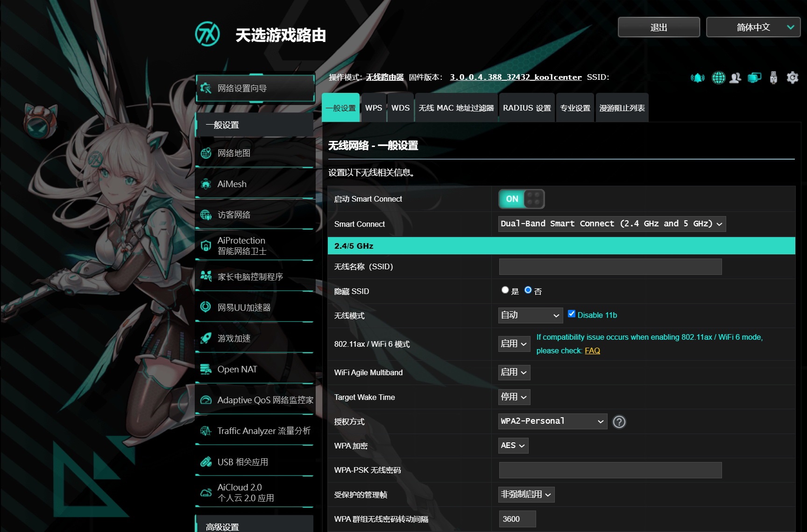Open the 无线路由器 operation mode link

pyautogui.click(x=385, y=77)
